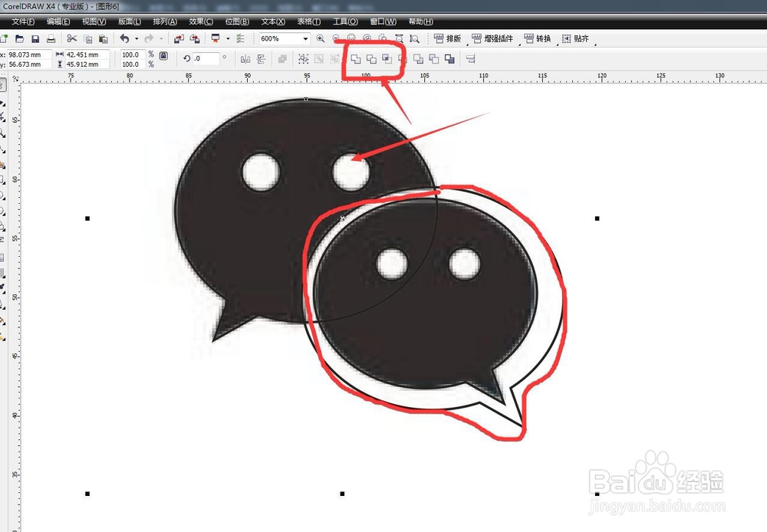This screenshot has width=767, height=532.
Task: Click the Group objects icon
Action: pyautogui.click(x=303, y=59)
